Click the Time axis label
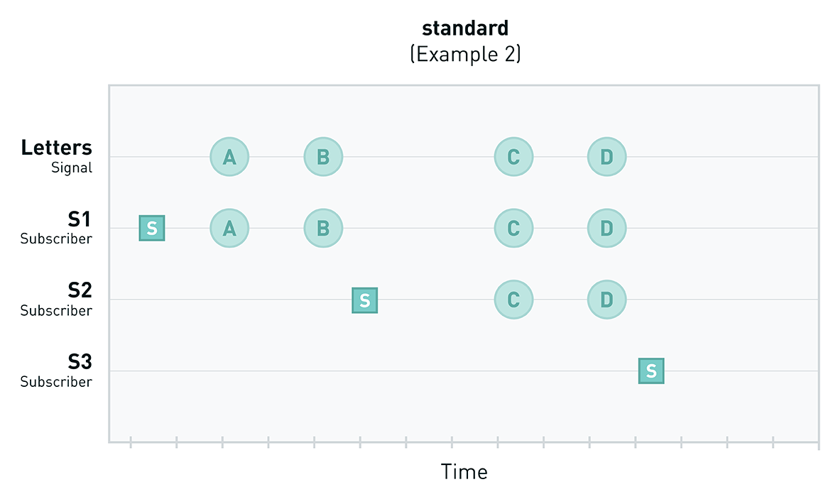The width and height of the screenshot is (838, 504). click(464, 472)
